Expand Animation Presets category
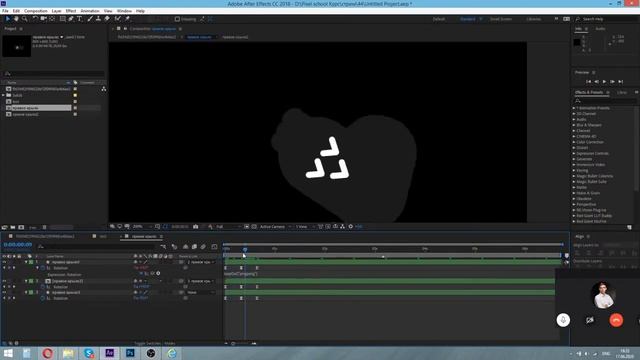 pos(574,108)
